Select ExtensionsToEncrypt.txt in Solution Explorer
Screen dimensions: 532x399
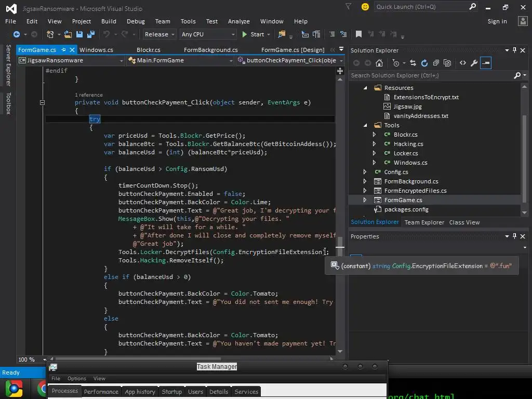point(426,97)
